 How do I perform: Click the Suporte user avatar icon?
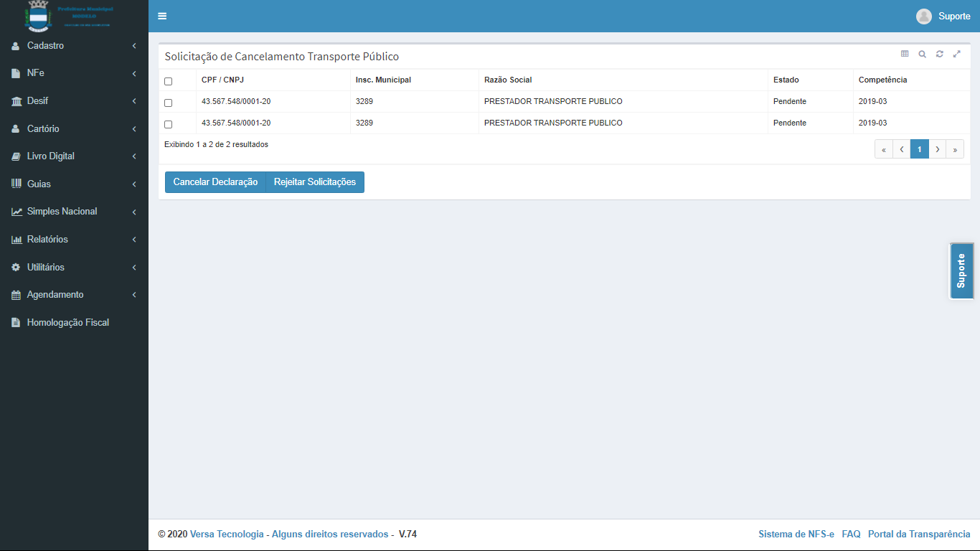[x=924, y=17]
